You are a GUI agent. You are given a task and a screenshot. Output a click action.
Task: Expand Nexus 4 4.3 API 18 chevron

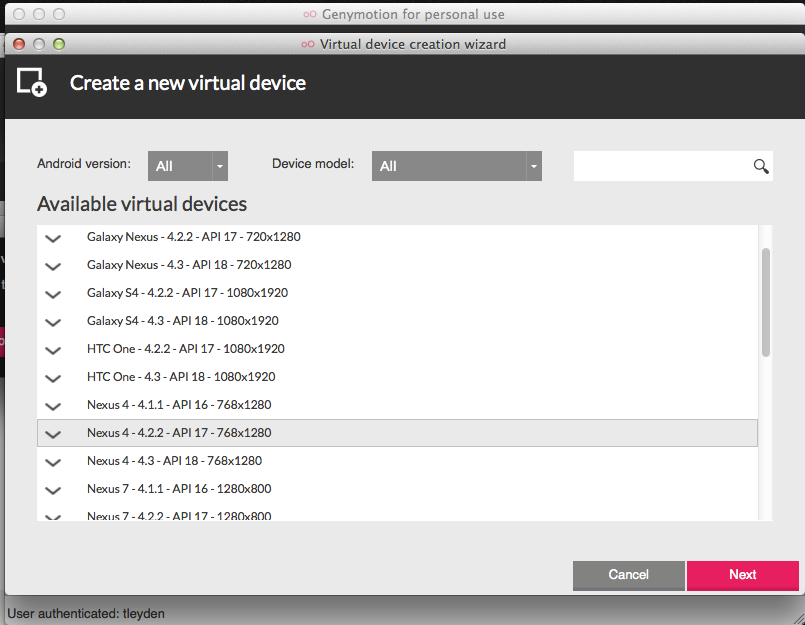click(x=53, y=462)
